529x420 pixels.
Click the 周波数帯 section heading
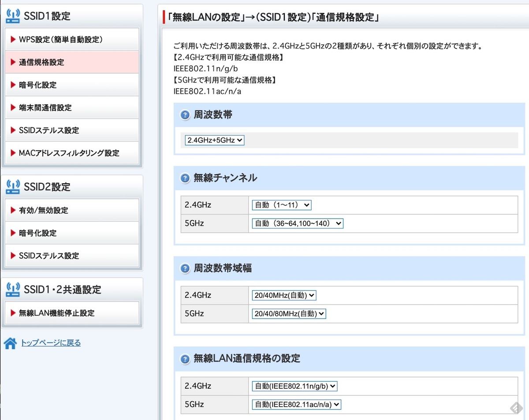coord(213,115)
